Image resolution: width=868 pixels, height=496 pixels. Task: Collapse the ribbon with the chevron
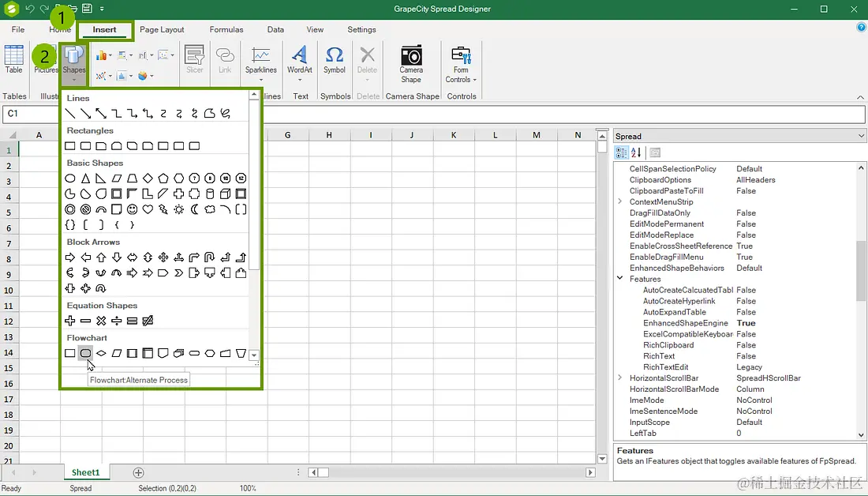point(860,97)
